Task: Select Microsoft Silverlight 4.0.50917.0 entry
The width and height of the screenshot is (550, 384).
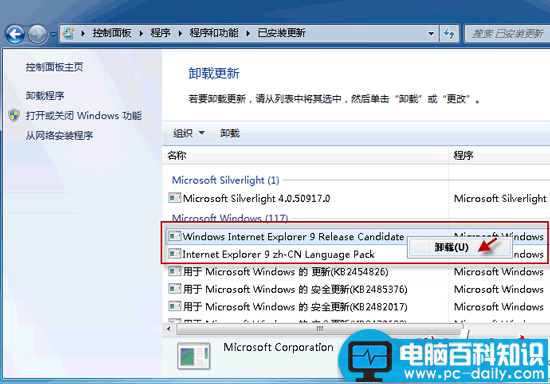Action: click(x=256, y=198)
